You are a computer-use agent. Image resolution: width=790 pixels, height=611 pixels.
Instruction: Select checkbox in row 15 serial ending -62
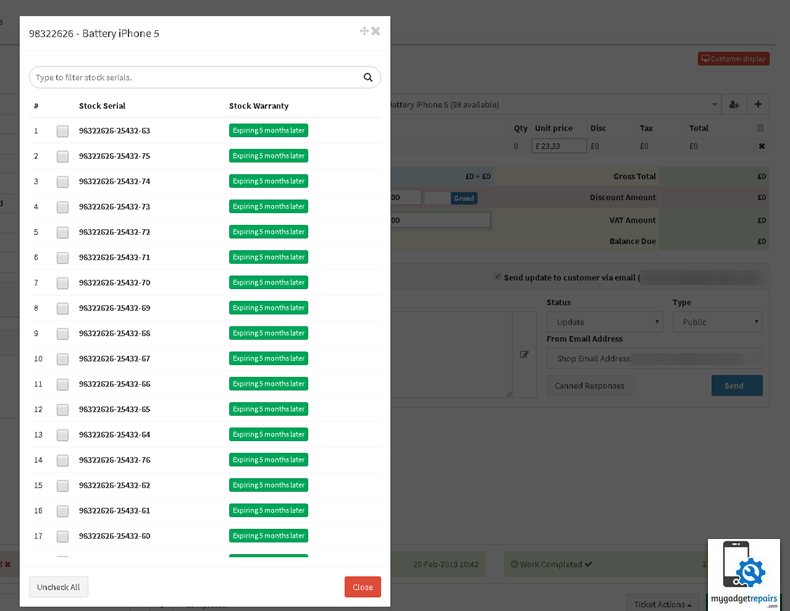coord(62,486)
